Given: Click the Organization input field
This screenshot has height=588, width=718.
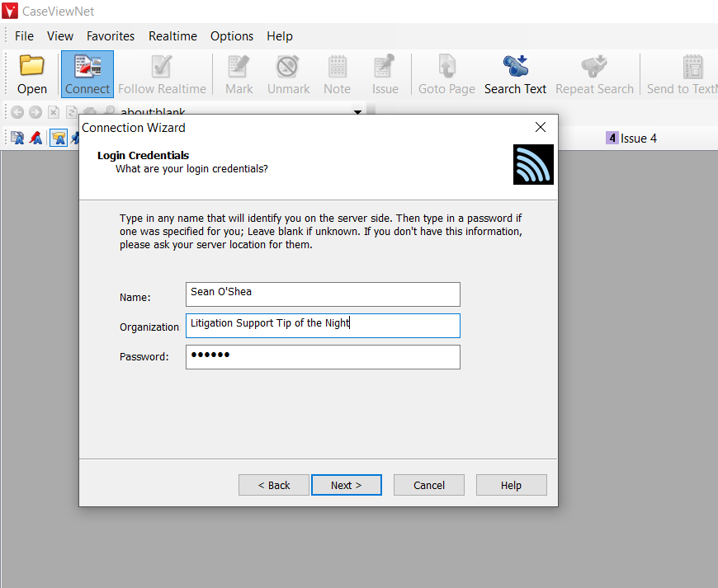Looking at the screenshot, I should coord(323,326).
